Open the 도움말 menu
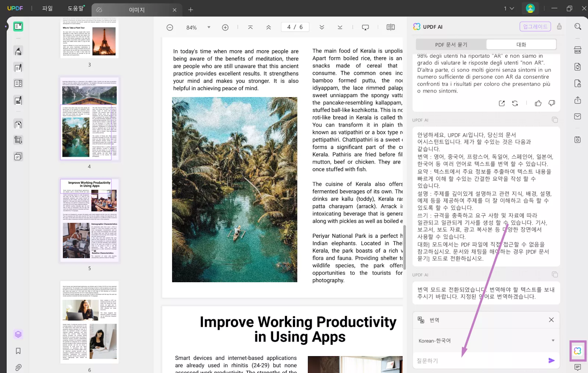This screenshot has height=373, width=588. click(x=75, y=8)
